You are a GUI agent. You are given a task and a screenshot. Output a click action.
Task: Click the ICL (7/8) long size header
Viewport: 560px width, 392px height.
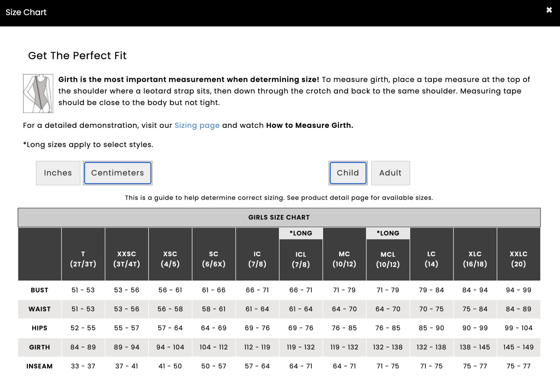(x=301, y=259)
